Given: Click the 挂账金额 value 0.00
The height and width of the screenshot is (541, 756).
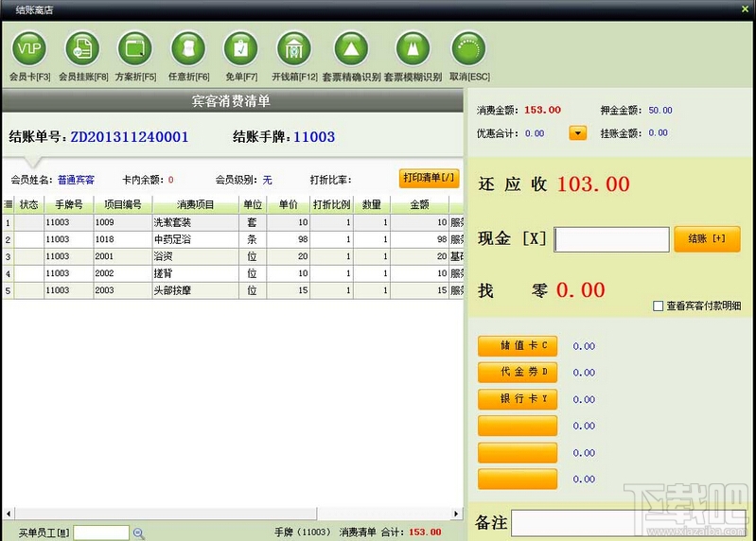Looking at the screenshot, I should [x=659, y=133].
